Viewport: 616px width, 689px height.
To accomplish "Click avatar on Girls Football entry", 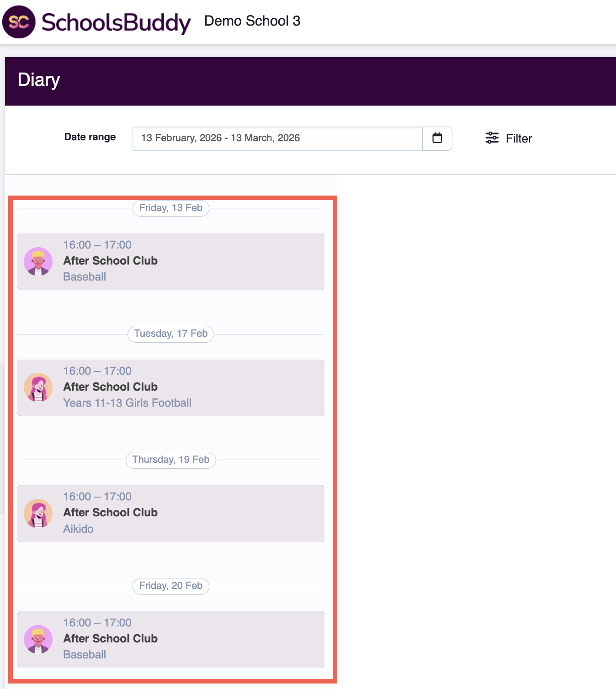I will click(38, 387).
